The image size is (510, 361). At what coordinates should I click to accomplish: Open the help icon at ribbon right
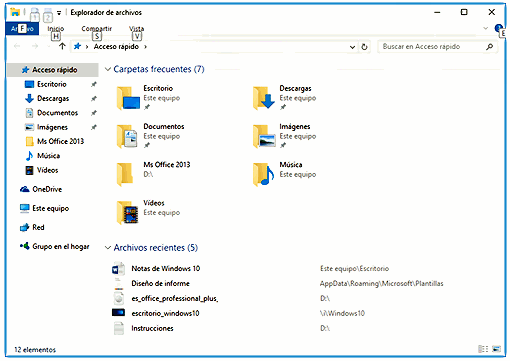(x=499, y=28)
